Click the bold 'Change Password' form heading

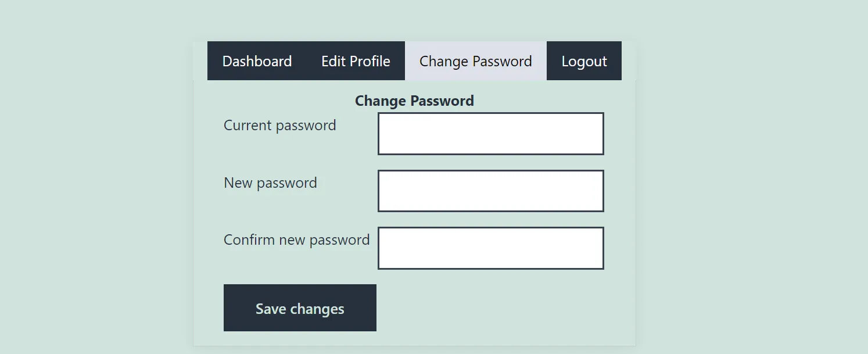pos(414,101)
